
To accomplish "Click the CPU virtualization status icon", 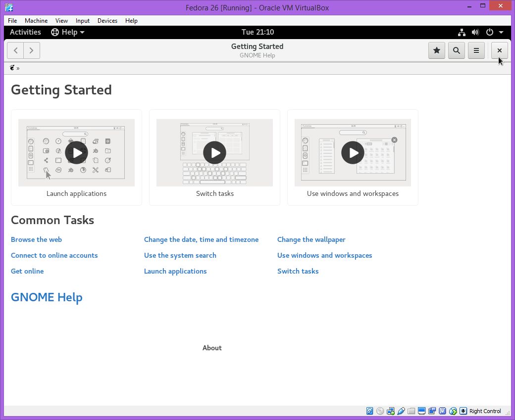I will [x=442, y=411].
